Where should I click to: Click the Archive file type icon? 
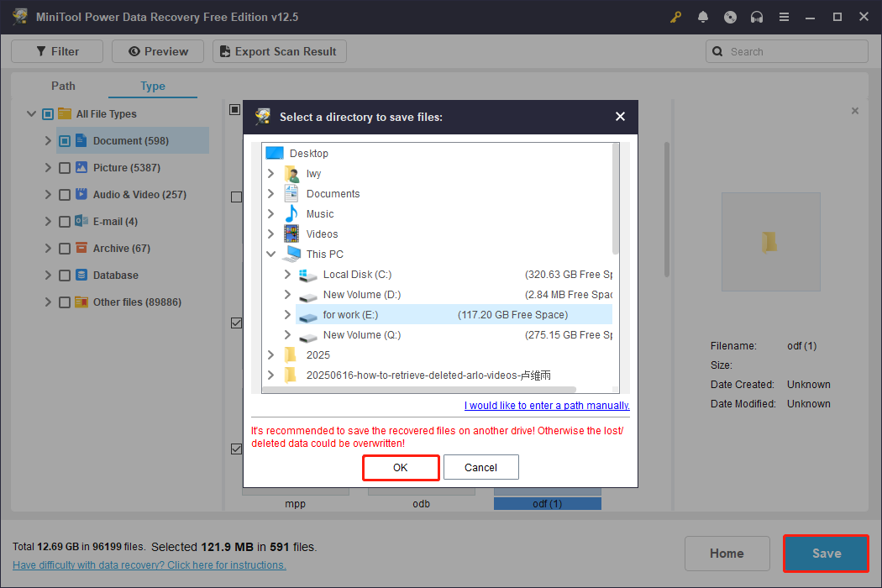click(x=81, y=248)
